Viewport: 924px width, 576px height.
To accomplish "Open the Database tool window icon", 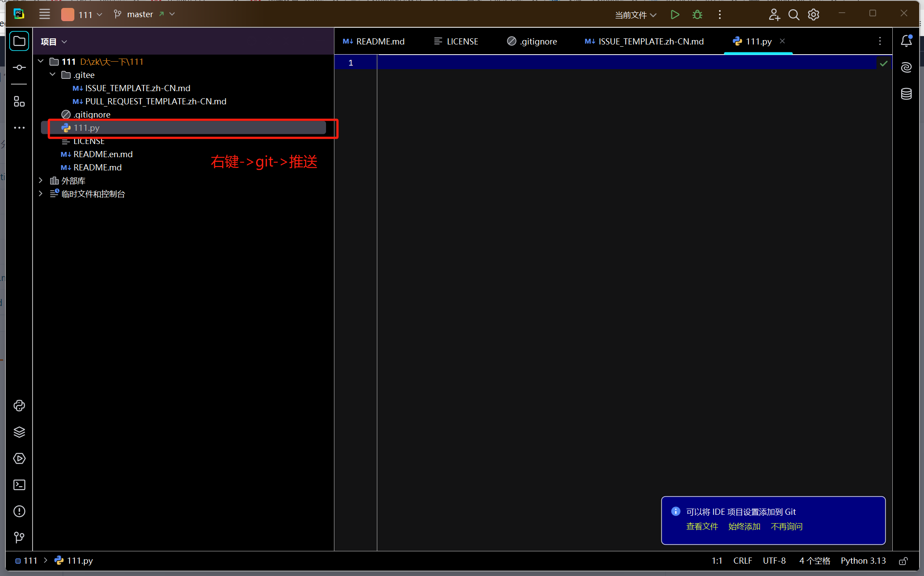I will click(x=906, y=94).
